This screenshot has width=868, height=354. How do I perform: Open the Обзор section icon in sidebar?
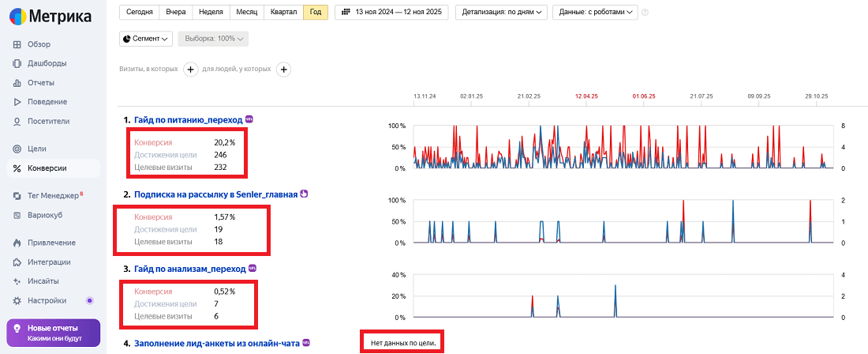tap(17, 44)
